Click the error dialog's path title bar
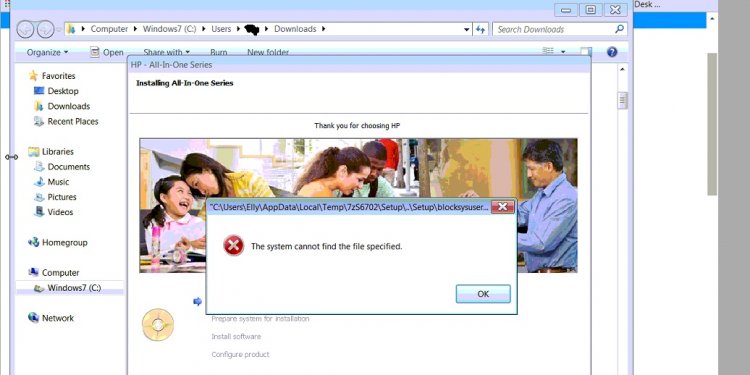This screenshot has height=375, width=750. (349, 207)
